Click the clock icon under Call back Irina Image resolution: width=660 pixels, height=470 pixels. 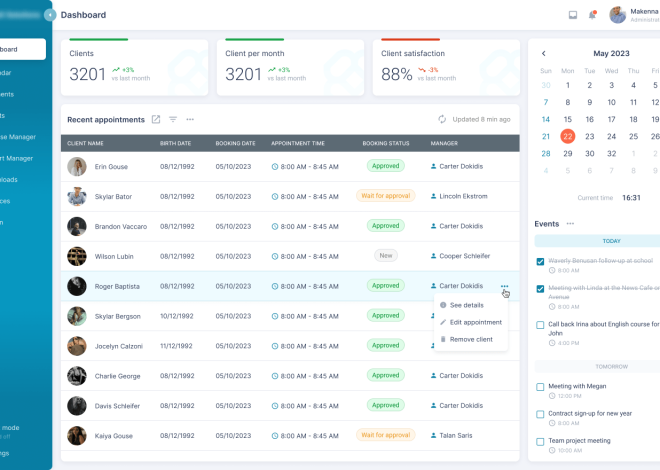click(552, 343)
